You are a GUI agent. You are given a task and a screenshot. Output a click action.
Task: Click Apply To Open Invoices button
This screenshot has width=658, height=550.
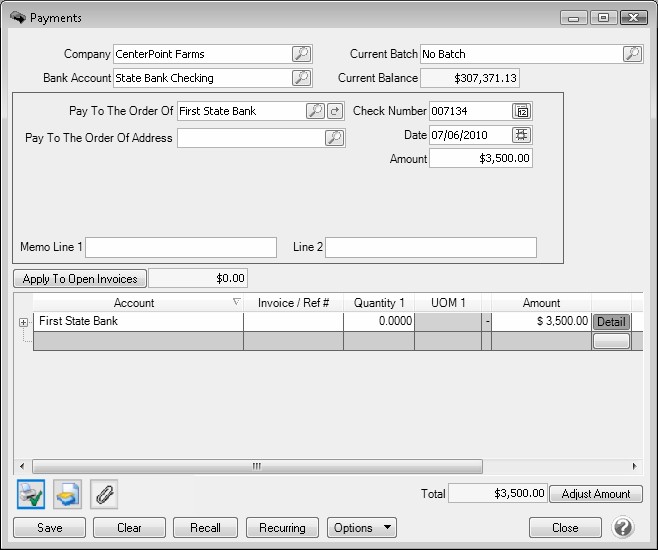80,278
